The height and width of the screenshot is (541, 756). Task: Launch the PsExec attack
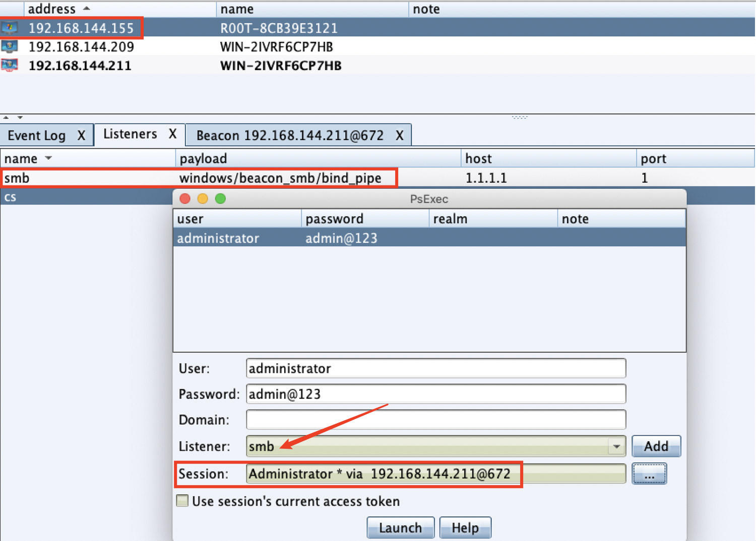(401, 528)
